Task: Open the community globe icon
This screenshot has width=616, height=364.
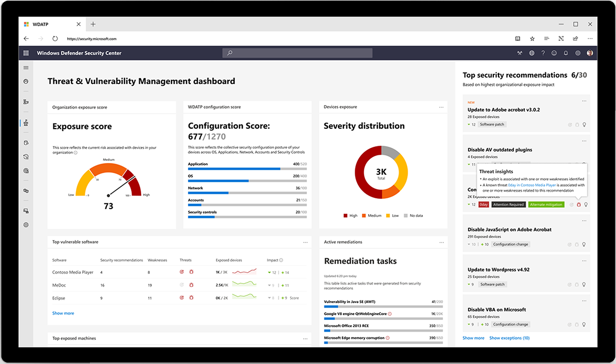Action: pos(531,53)
